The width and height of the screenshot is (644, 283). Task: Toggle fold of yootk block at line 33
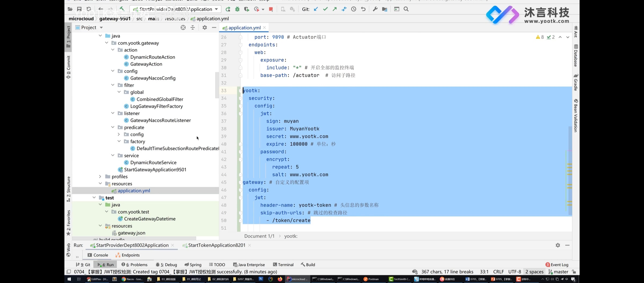coord(240,91)
